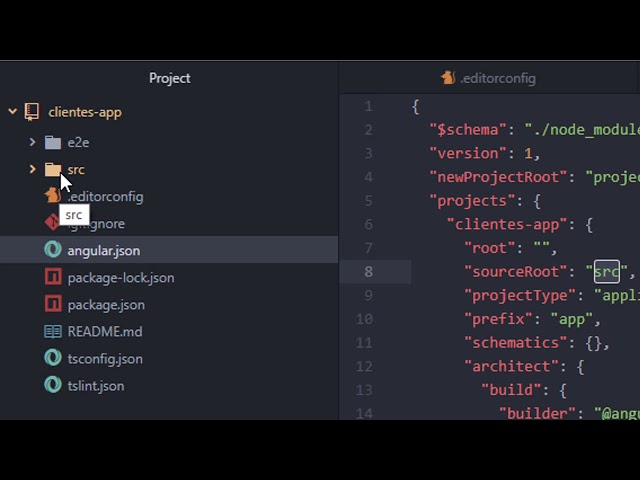Image resolution: width=640 pixels, height=480 pixels.
Task: Open README.md file
Action: coord(105,331)
